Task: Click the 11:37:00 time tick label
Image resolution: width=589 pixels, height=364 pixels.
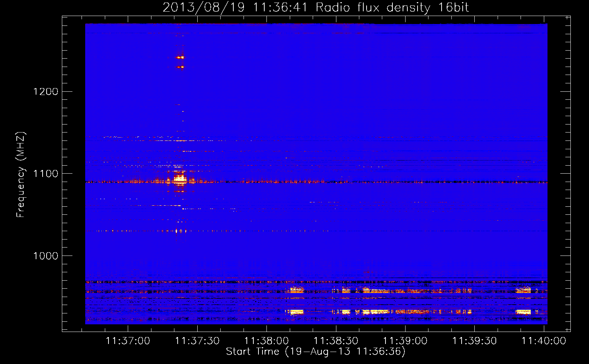Action: (x=128, y=341)
